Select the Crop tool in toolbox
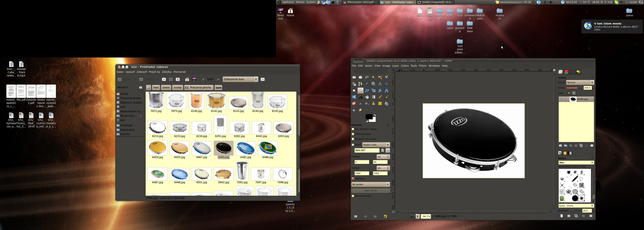 click(x=361, y=90)
